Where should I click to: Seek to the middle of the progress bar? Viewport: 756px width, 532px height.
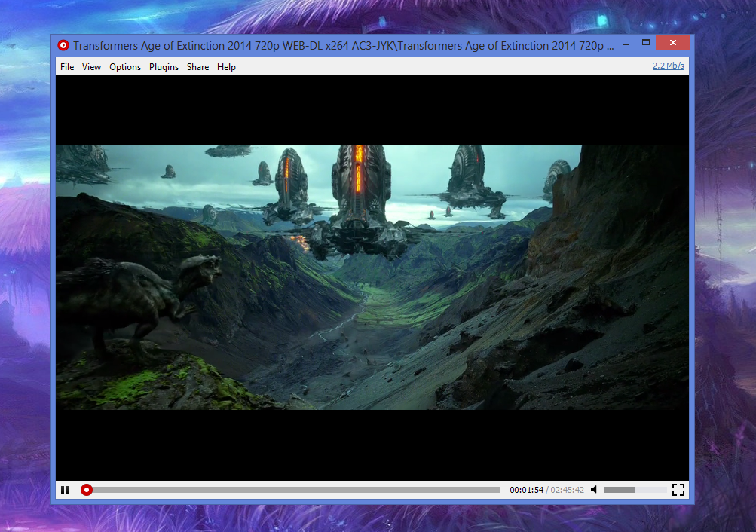tap(293, 490)
